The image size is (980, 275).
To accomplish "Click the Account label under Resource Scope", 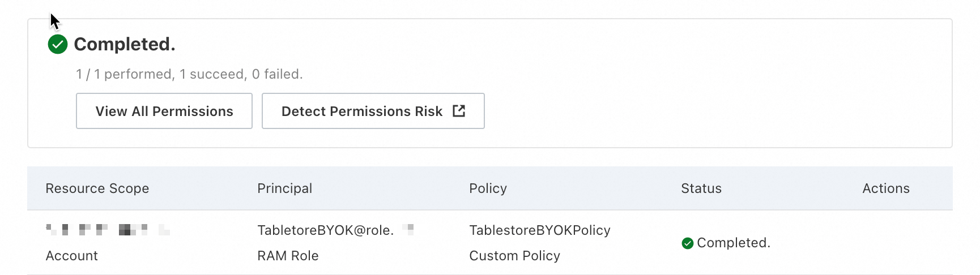I will [x=72, y=256].
